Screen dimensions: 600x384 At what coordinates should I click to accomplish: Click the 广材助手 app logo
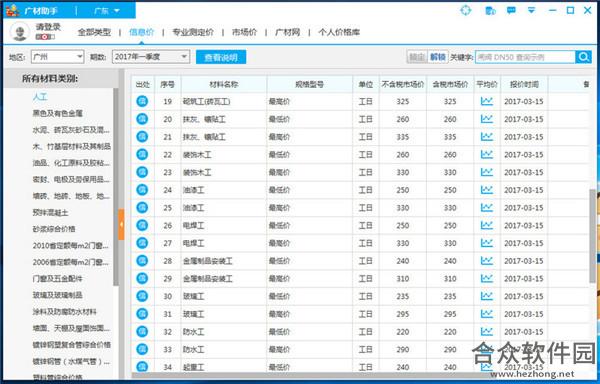(13, 10)
